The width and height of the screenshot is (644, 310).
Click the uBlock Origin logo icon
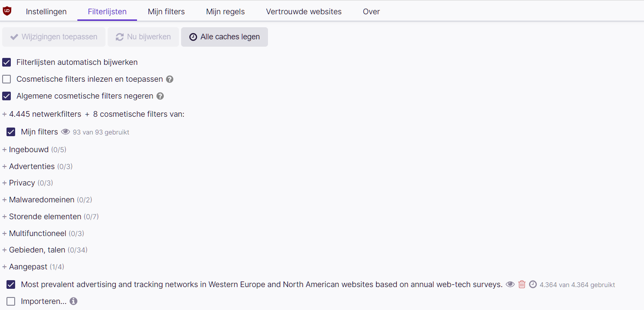pyautogui.click(x=7, y=11)
